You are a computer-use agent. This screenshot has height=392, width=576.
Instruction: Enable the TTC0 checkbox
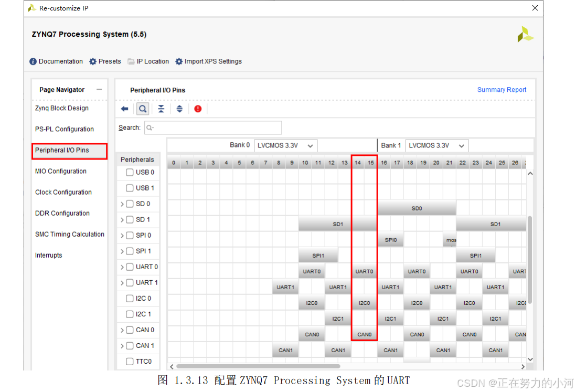(129, 362)
